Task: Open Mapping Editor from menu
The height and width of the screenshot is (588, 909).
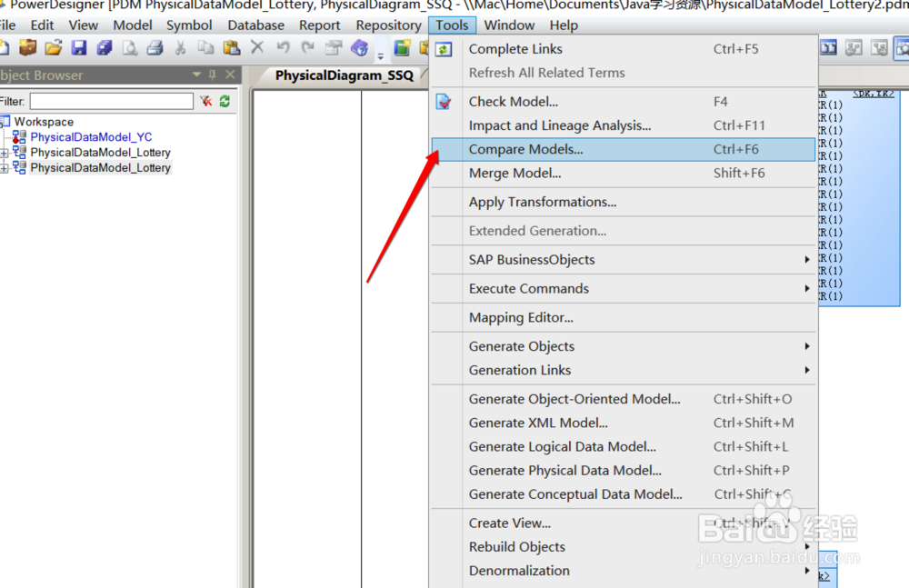Action: tap(624, 317)
